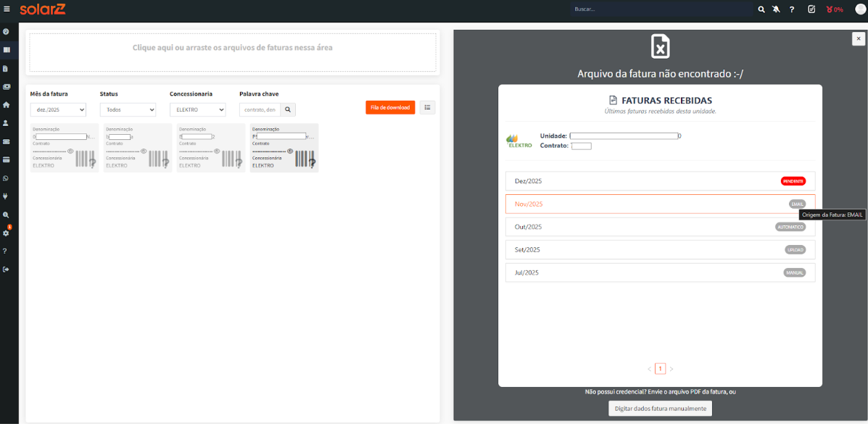Select the Dez/2025 pending invoice row

click(660, 181)
